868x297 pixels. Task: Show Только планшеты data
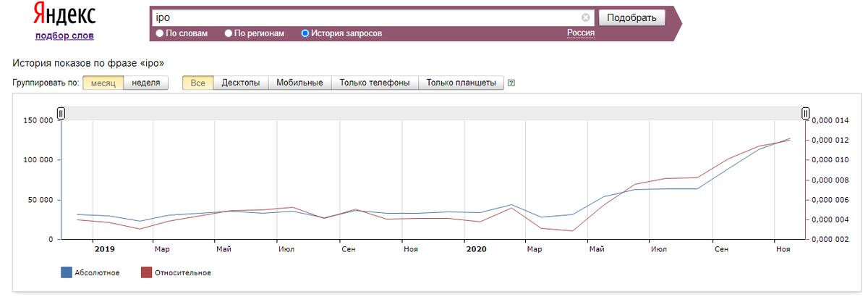click(x=461, y=83)
